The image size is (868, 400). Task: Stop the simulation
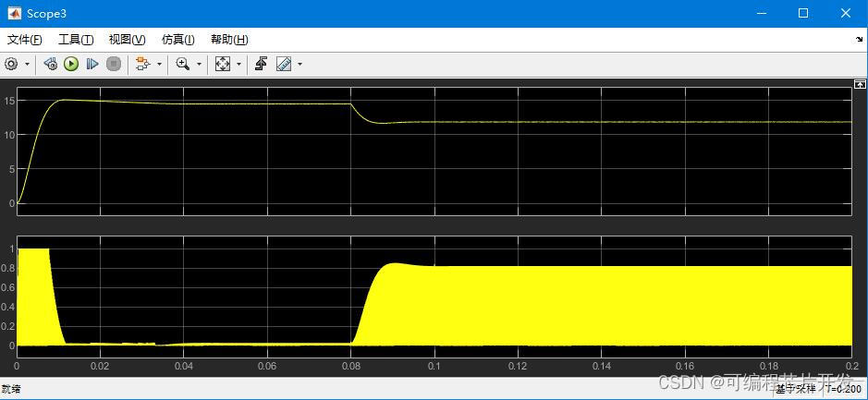pos(113,64)
